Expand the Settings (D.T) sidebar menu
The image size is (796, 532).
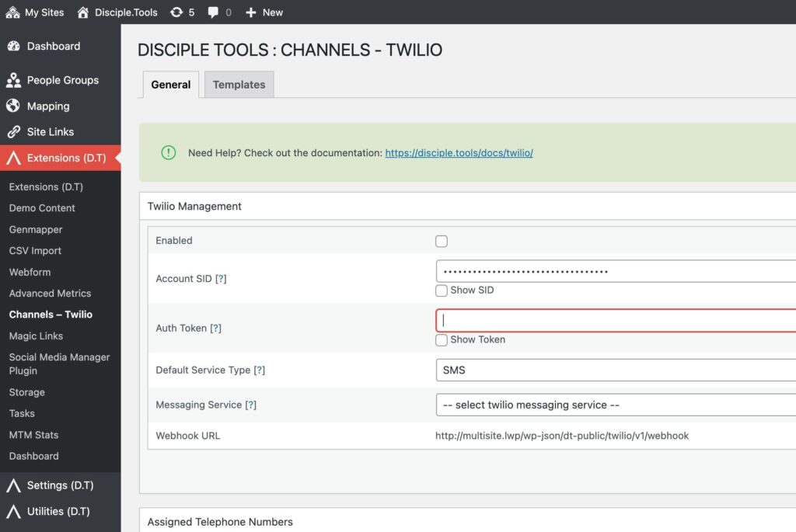click(x=60, y=485)
